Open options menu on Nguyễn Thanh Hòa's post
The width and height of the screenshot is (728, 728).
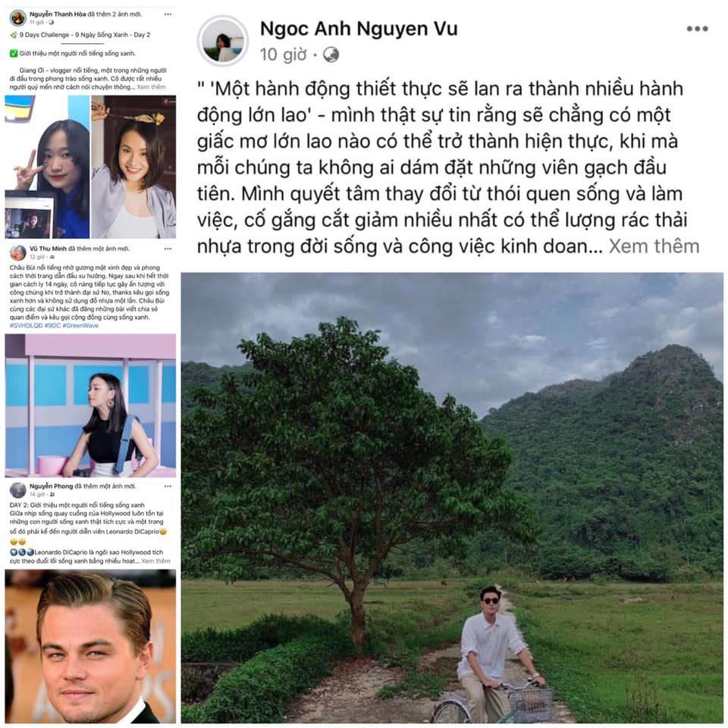[x=168, y=14]
